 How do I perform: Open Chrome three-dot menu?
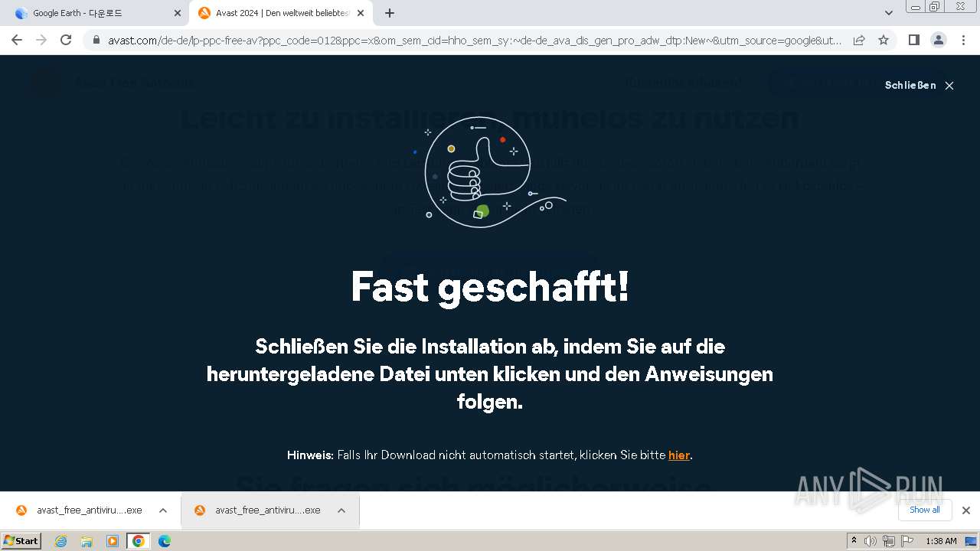[x=963, y=40]
